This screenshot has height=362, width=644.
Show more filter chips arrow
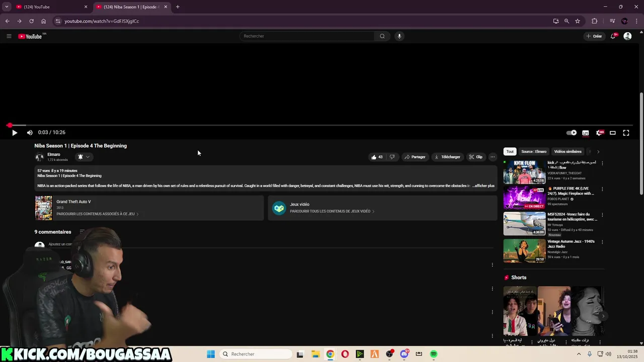point(598,151)
